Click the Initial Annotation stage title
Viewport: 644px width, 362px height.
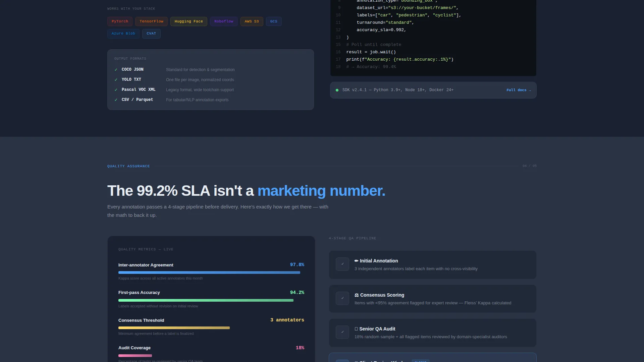click(x=379, y=261)
